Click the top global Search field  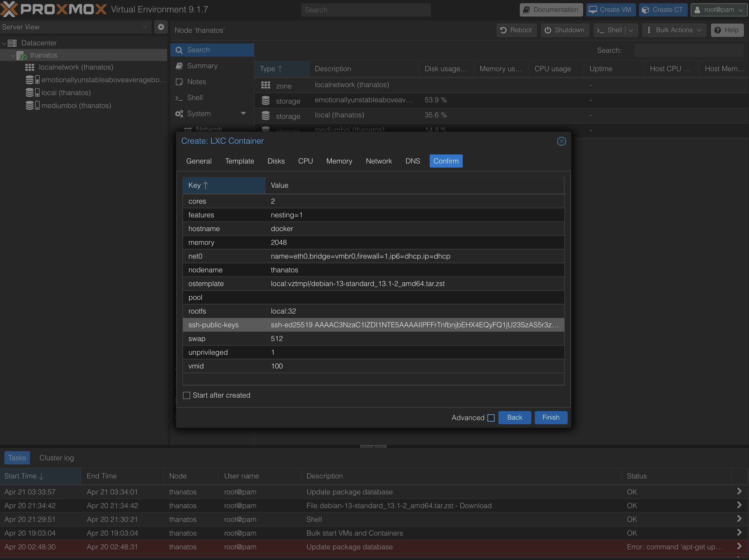coord(366,10)
